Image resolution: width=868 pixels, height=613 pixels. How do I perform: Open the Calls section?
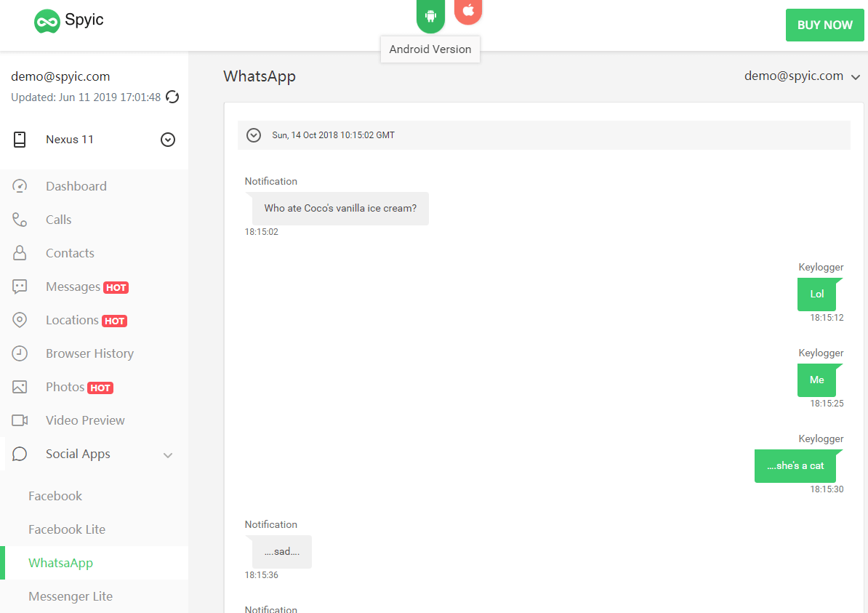58,220
